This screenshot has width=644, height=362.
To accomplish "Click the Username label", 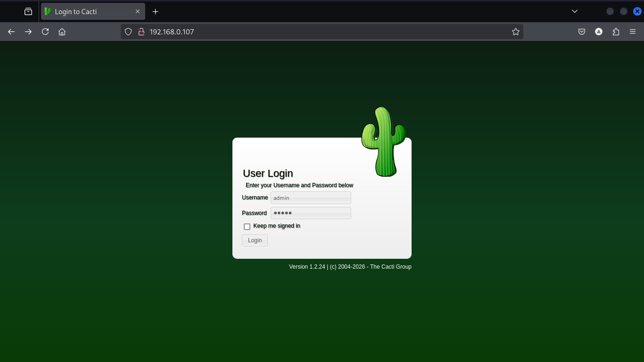I will (255, 197).
